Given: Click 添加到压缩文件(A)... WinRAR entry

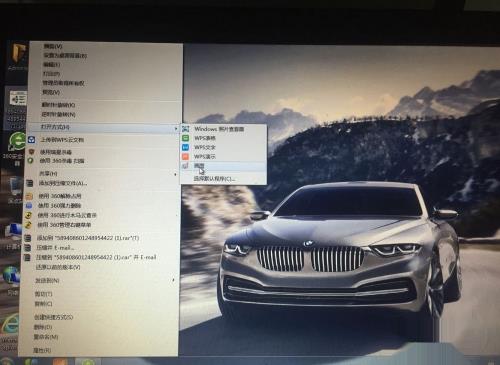Looking at the screenshot, I should pyautogui.click(x=63, y=183).
